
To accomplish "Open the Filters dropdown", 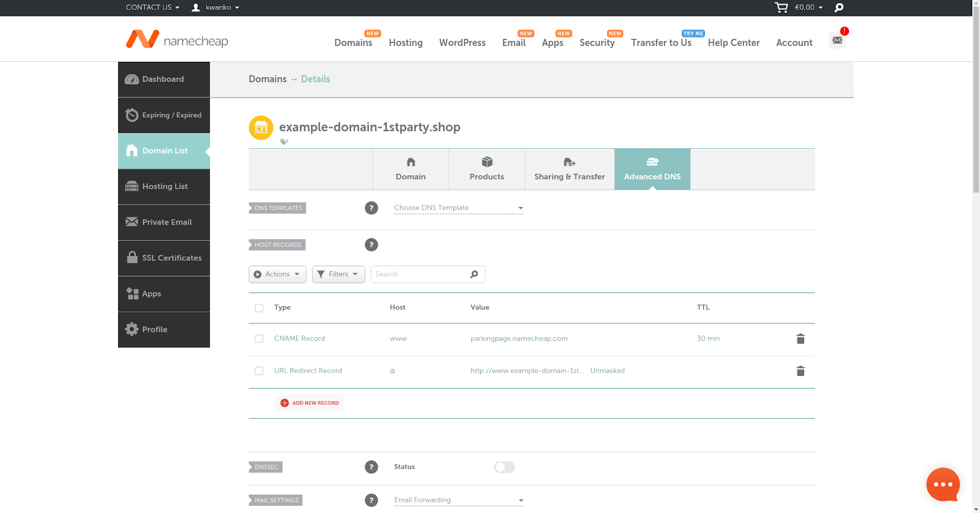I will (x=338, y=274).
